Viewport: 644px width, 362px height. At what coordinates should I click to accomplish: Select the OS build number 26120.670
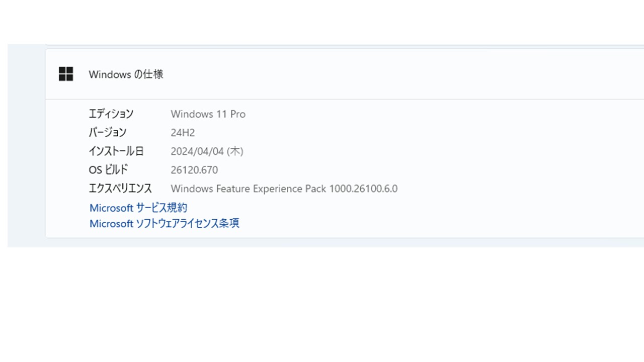[x=194, y=170]
